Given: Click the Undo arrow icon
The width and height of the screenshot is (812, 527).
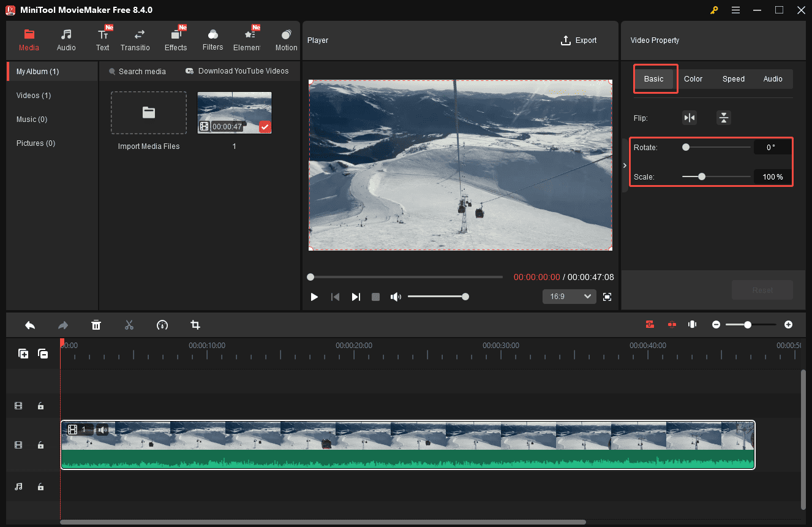Looking at the screenshot, I should (29, 325).
